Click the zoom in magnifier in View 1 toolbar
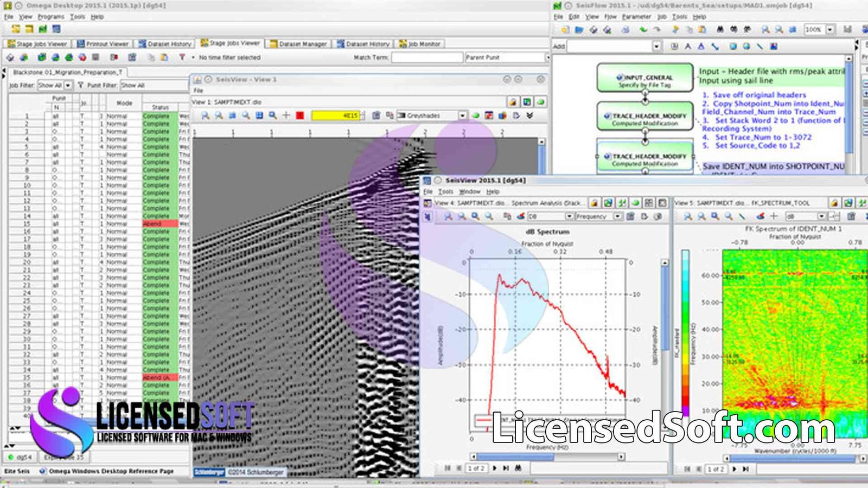Screen dimensions: 868x488 pyautogui.click(x=205, y=115)
